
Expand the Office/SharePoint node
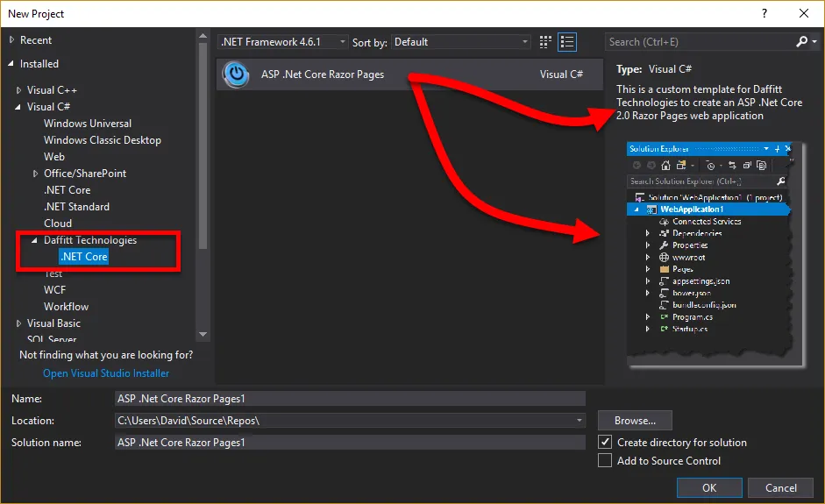[x=35, y=174]
